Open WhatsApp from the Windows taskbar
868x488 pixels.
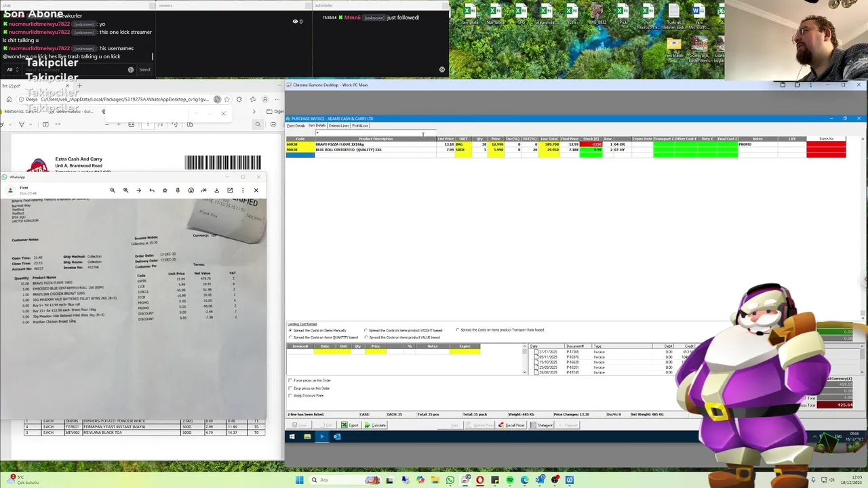click(450, 480)
